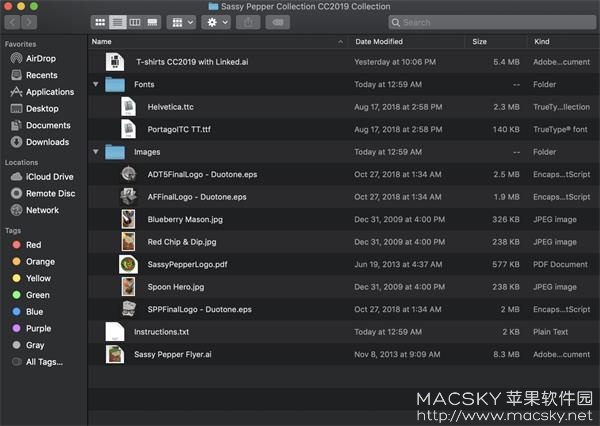Viewport: 600px width, 426px height.
Task: Select AFFinalLogo - Duotone.eps icon
Action: 129,197
